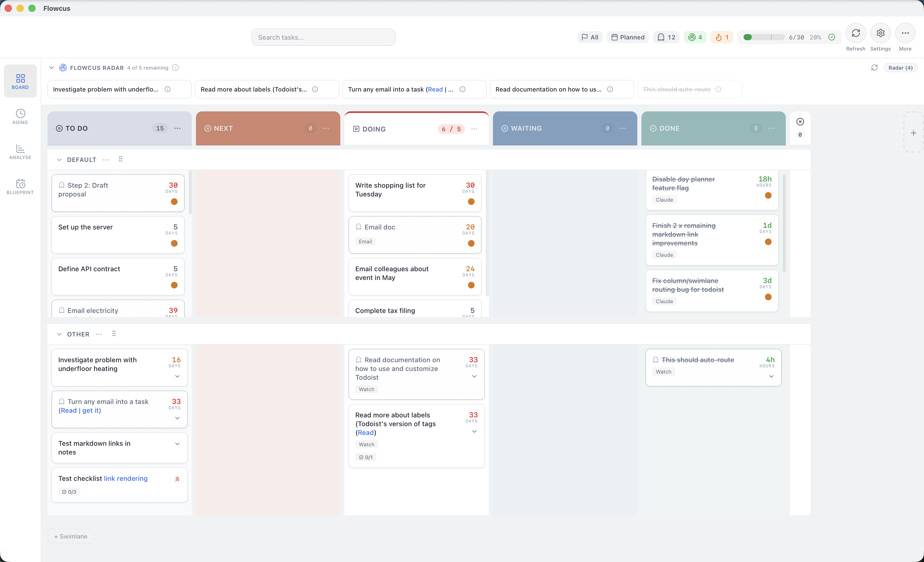The width and height of the screenshot is (924, 562).
Task: Click the Refresh icon in top toolbar
Action: (855, 33)
